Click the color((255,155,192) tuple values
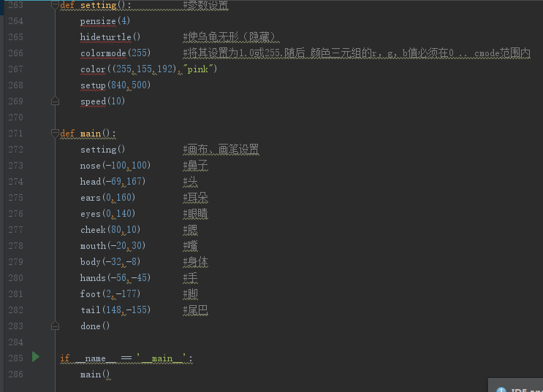Image resolution: width=543 pixels, height=392 pixels. [145, 69]
